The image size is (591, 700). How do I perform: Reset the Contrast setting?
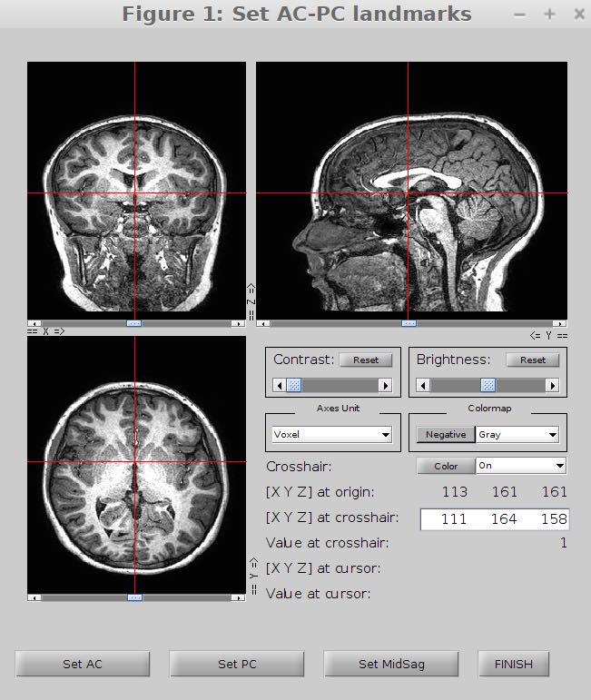point(366,360)
